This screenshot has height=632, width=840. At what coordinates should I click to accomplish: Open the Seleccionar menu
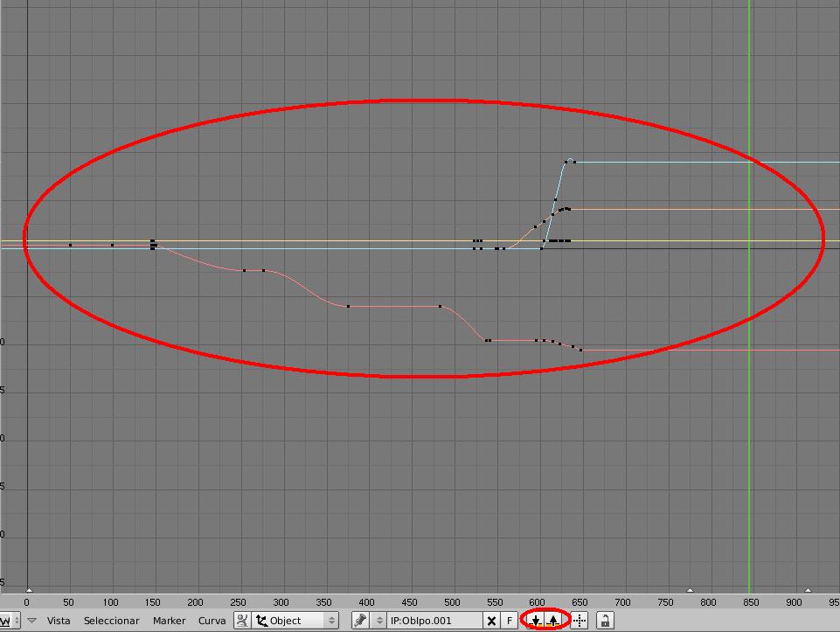coord(111,621)
